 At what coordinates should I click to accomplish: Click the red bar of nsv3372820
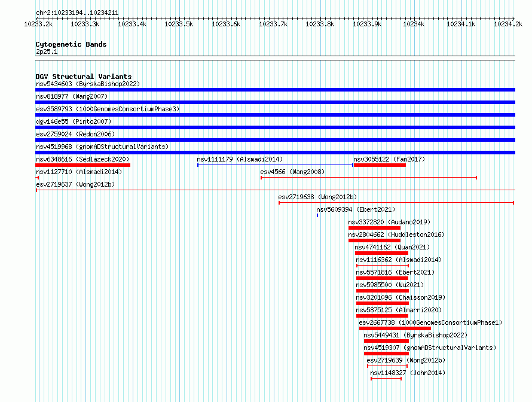click(x=374, y=228)
